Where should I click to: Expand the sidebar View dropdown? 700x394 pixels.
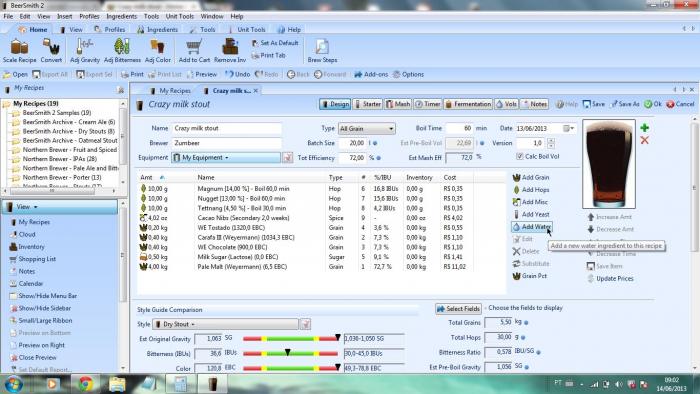pos(60,207)
